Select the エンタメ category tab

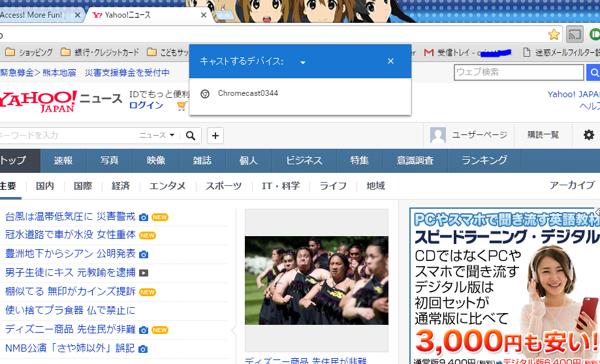168,186
